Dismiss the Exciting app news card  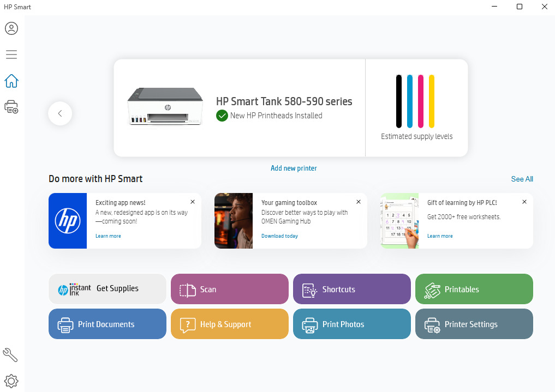click(193, 202)
